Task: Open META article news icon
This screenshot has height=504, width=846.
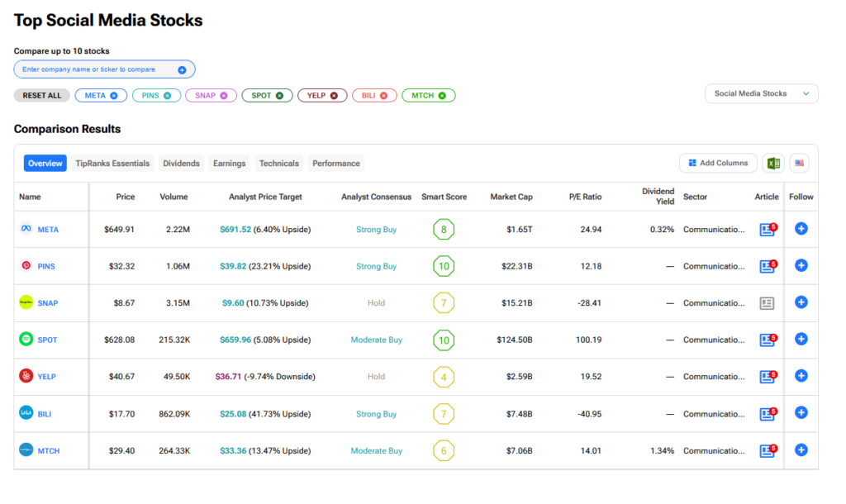Action: coord(768,230)
